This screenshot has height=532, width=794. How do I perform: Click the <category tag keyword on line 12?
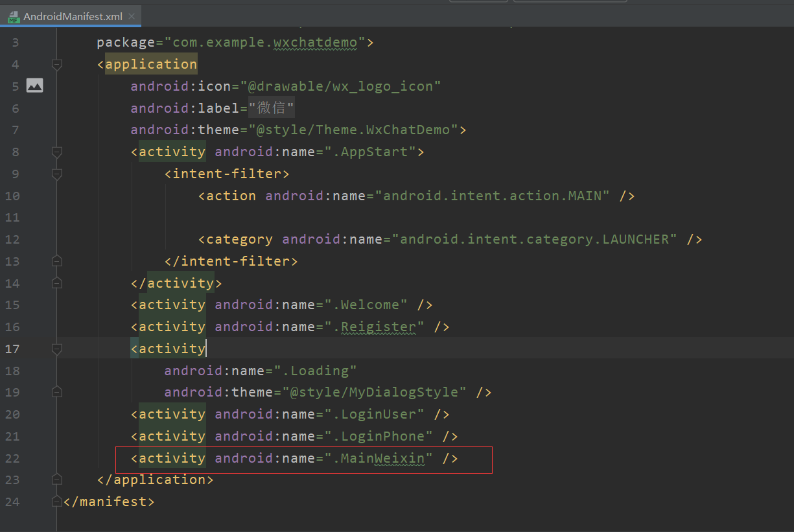tap(236, 239)
